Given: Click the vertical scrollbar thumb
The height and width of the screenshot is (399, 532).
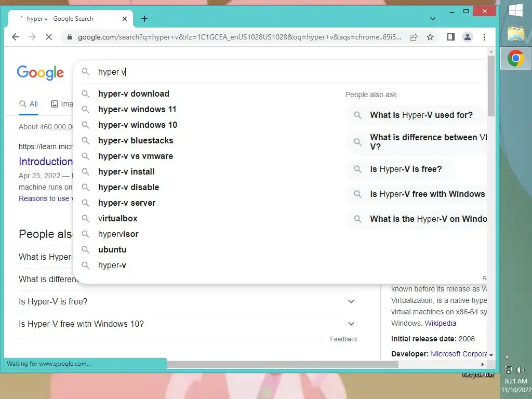Looking at the screenshot, I should pos(491,86).
